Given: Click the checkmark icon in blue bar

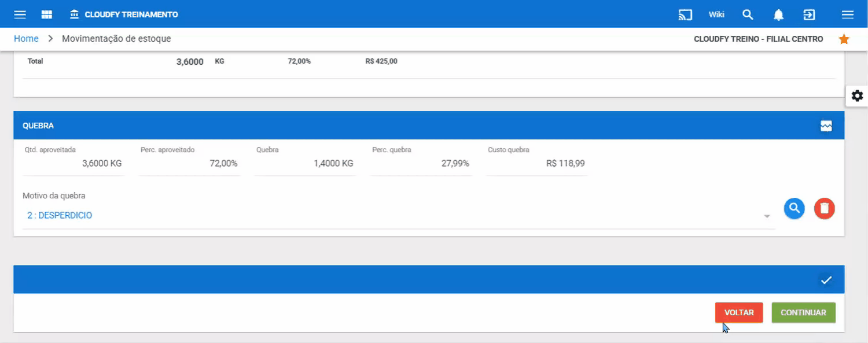Looking at the screenshot, I should [826, 280].
